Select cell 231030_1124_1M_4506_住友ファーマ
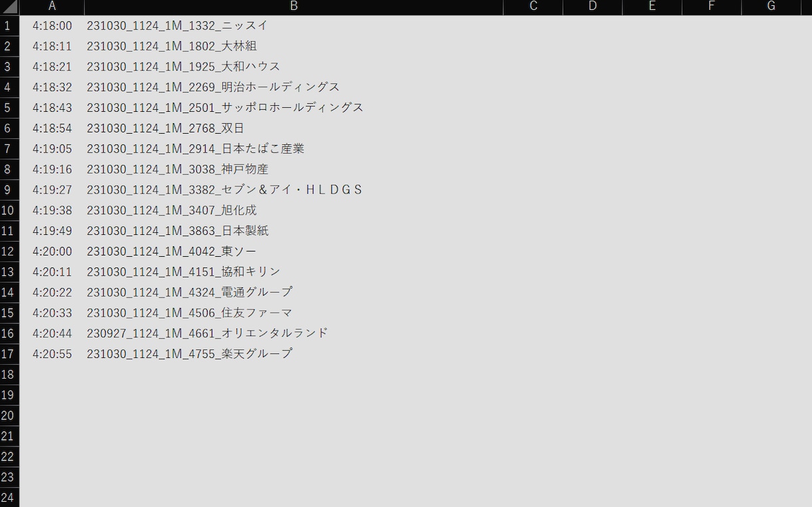 [x=294, y=313]
